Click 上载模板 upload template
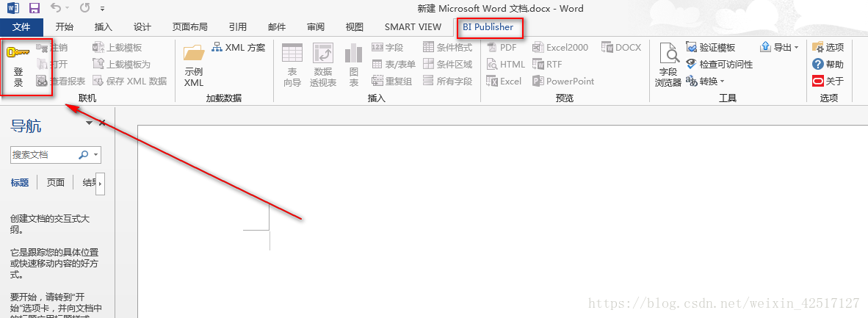868x318 pixels. (117, 48)
